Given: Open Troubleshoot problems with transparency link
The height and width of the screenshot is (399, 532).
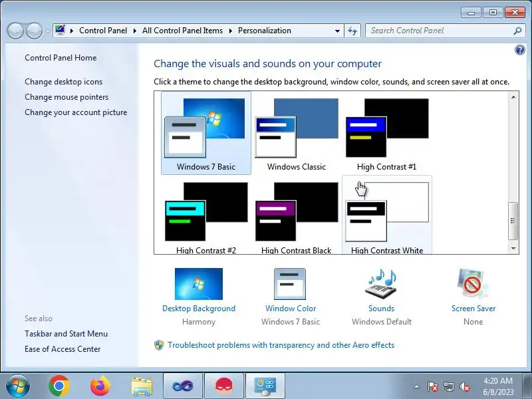Looking at the screenshot, I should 281,345.
